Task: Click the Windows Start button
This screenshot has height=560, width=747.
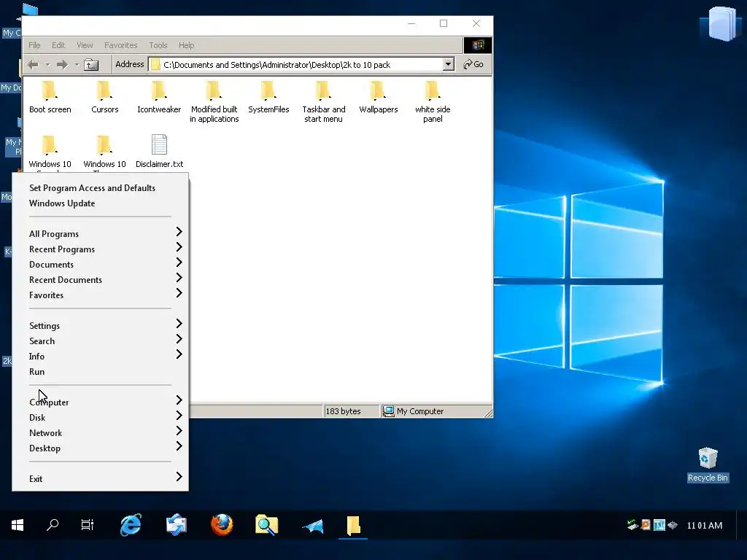Action: click(x=18, y=525)
